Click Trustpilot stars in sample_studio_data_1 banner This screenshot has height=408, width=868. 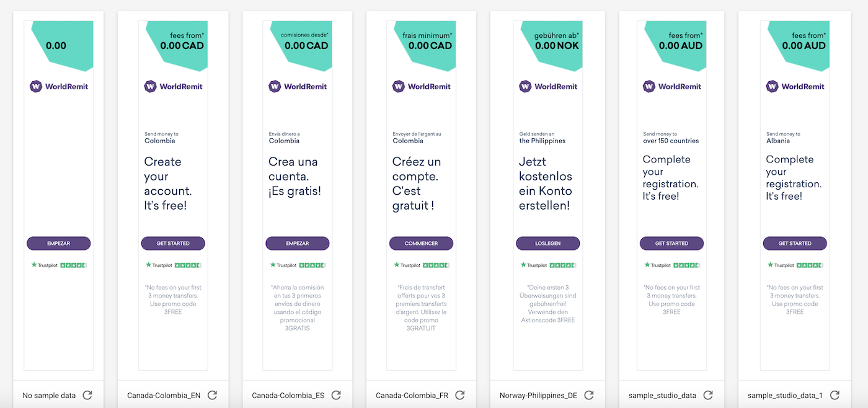pos(810,265)
